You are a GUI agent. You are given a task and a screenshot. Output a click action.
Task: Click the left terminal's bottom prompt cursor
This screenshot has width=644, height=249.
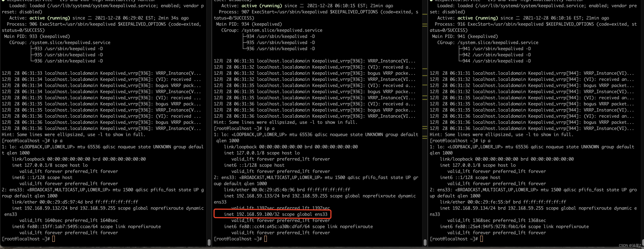[x=54, y=239]
